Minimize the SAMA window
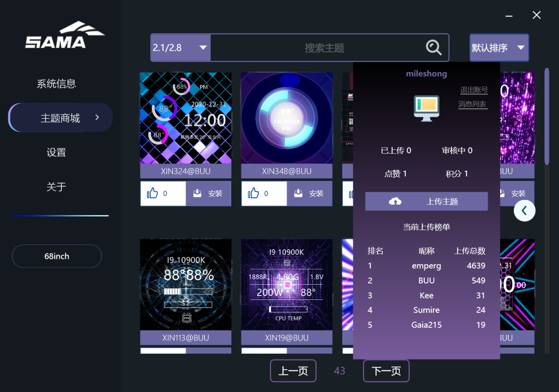 509,16
